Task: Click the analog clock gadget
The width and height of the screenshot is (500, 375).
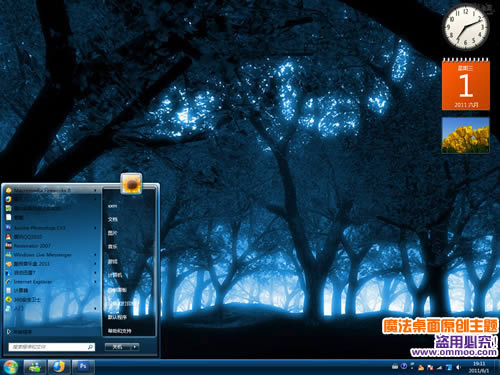Action: click(466, 27)
